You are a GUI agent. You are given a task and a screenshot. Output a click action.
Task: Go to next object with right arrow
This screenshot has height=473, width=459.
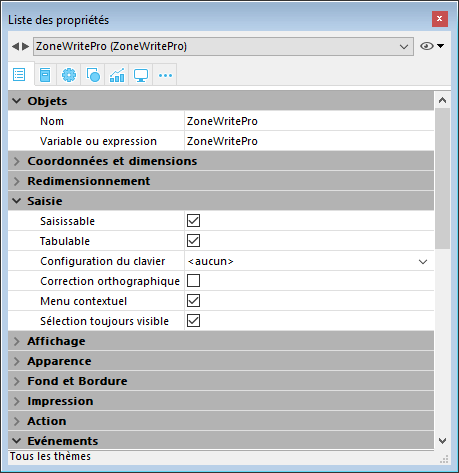click(26, 46)
